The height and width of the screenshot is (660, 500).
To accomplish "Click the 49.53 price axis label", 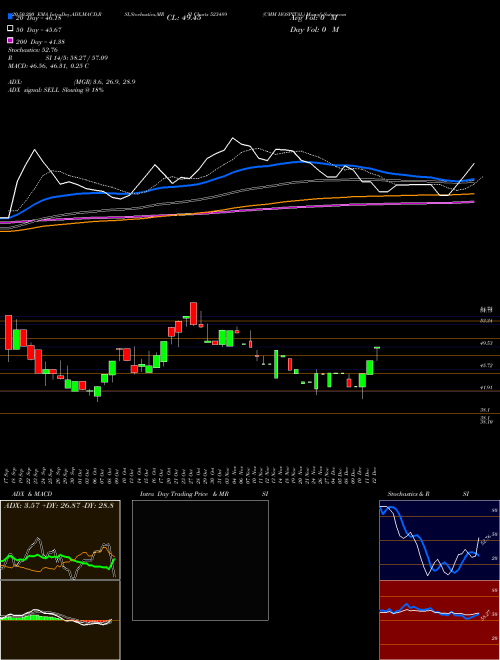I will pos(487,343).
